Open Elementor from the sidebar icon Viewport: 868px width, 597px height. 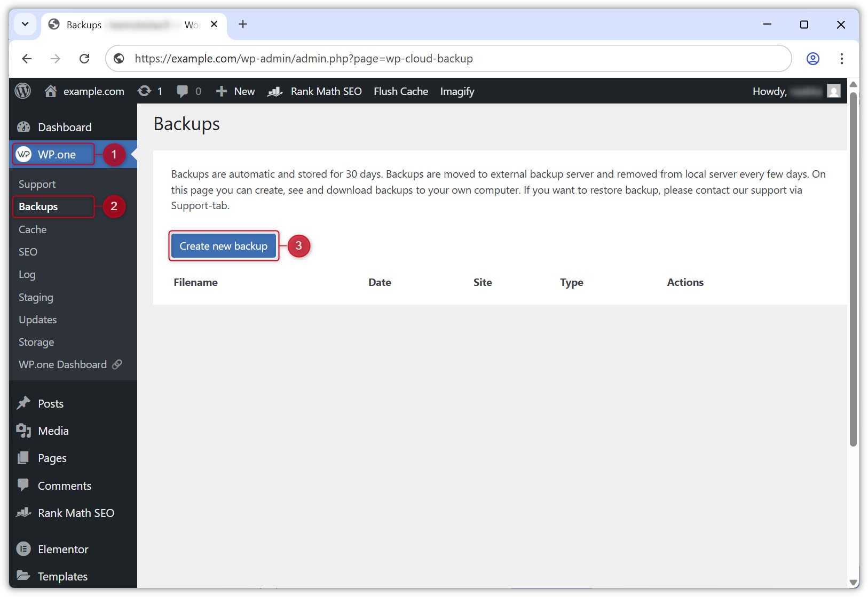point(23,548)
